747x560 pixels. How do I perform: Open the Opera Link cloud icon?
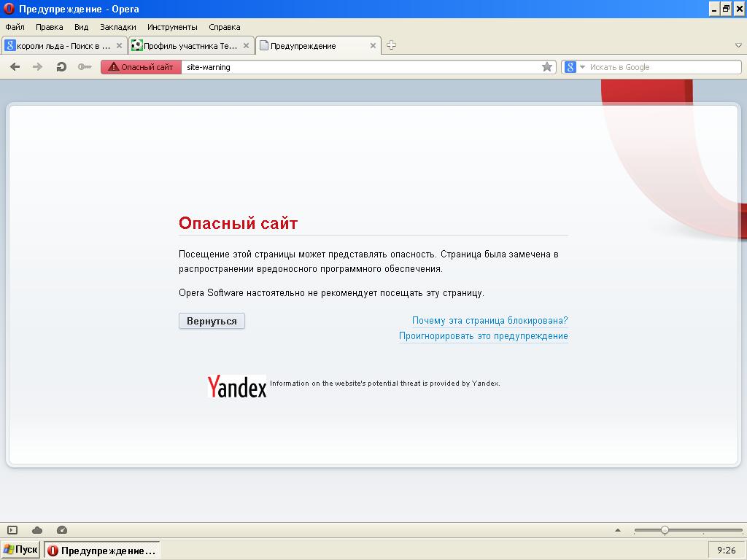(x=37, y=530)
